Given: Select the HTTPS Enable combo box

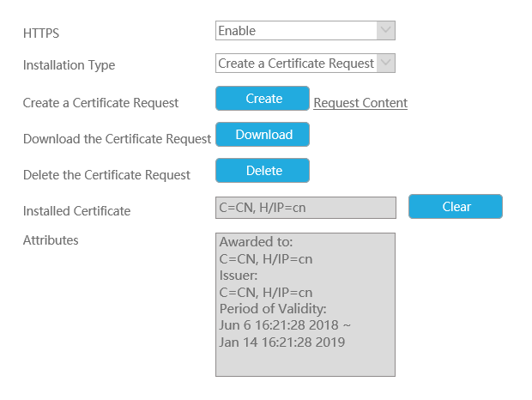Looking at the screenshot, I should (x=305, y=31).
